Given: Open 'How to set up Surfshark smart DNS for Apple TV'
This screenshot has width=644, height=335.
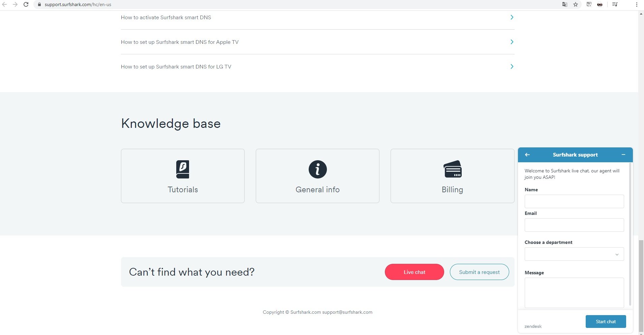Looking at the screenshot, I should click(x=180, y=42).
